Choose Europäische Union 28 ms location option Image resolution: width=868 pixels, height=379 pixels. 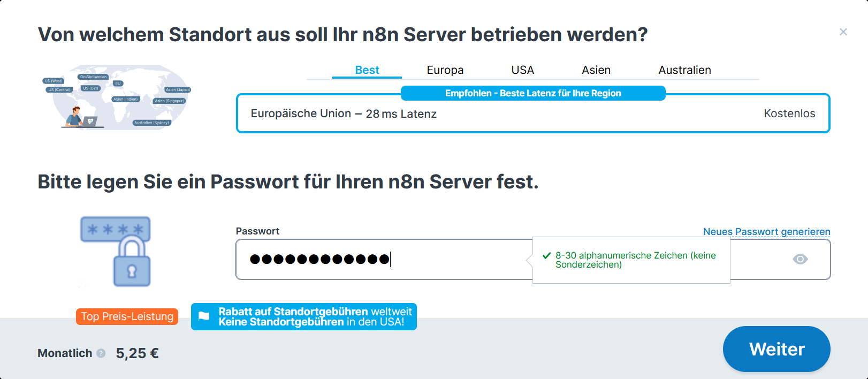(532, 113)
